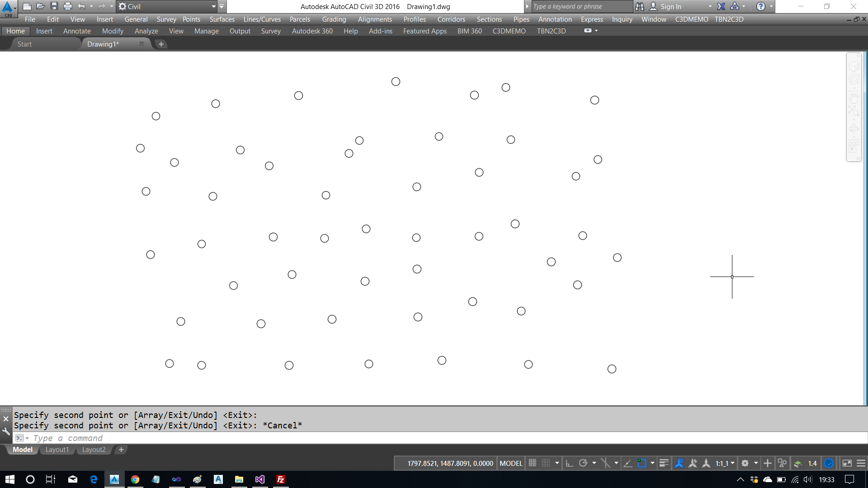Click the New drawing icon

27,6
